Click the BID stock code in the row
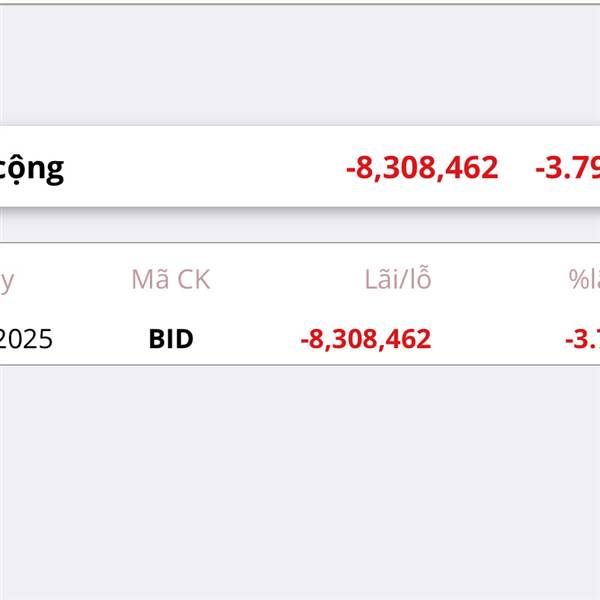The width and height of the screenshot is (600, 600). pos(171,339)
